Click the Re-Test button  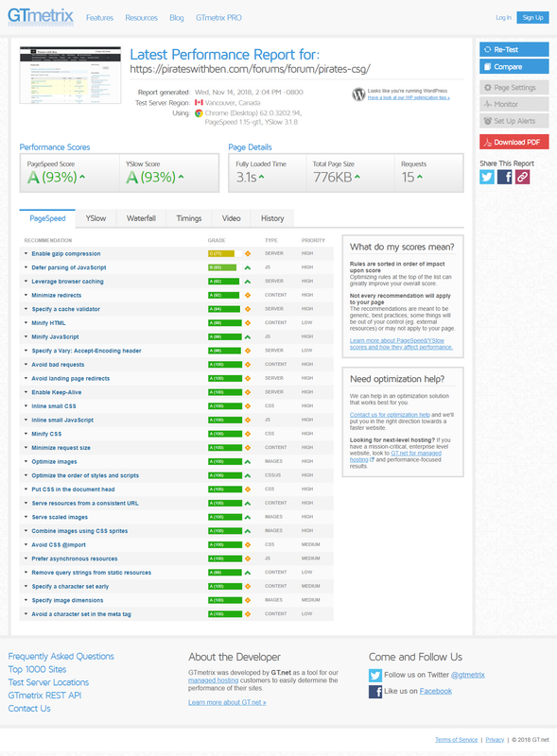pyautogui.click(x=514, y=50)
